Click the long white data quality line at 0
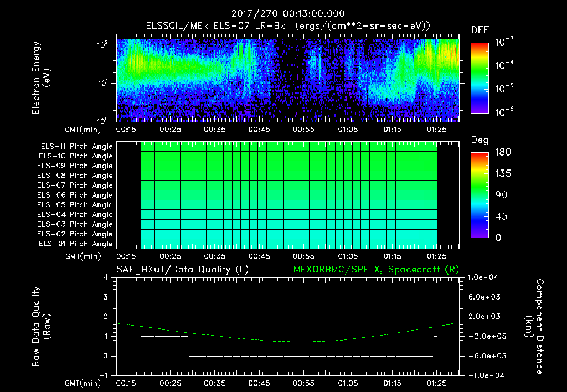This screenshot has width=567, height=392. point(311,356)
